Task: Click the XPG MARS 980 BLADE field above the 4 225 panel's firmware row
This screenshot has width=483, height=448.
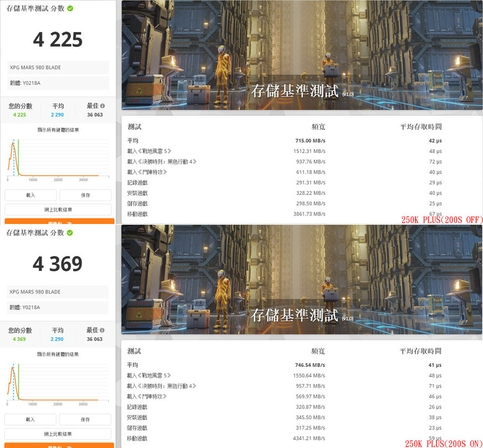Action: tap(58, 67)
